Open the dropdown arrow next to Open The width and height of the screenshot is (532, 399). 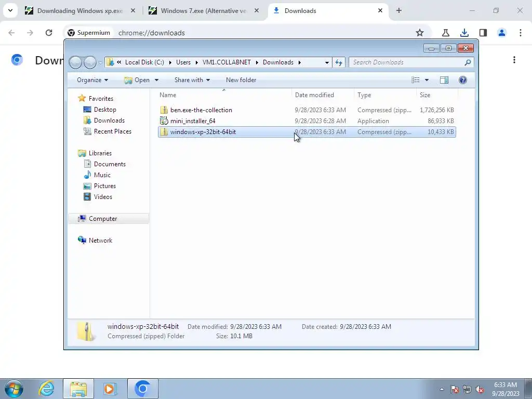pyautogui.click(x=156, y=80)
